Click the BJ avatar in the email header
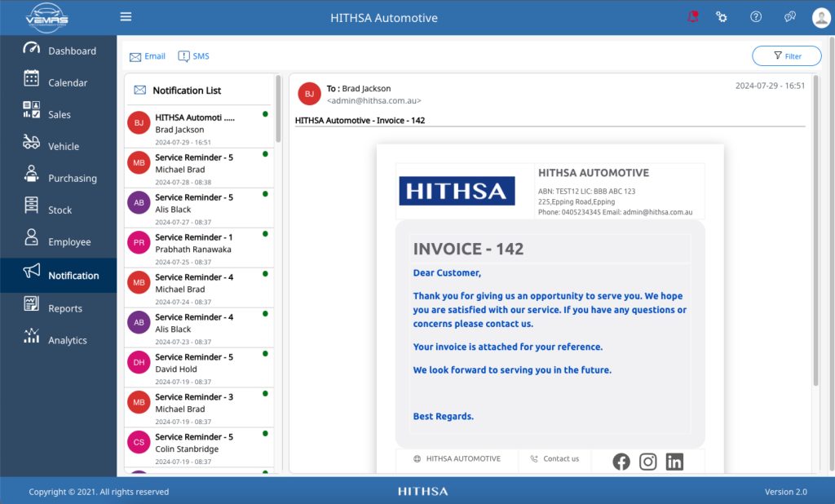The image size is (835, 504). [309, 94]
